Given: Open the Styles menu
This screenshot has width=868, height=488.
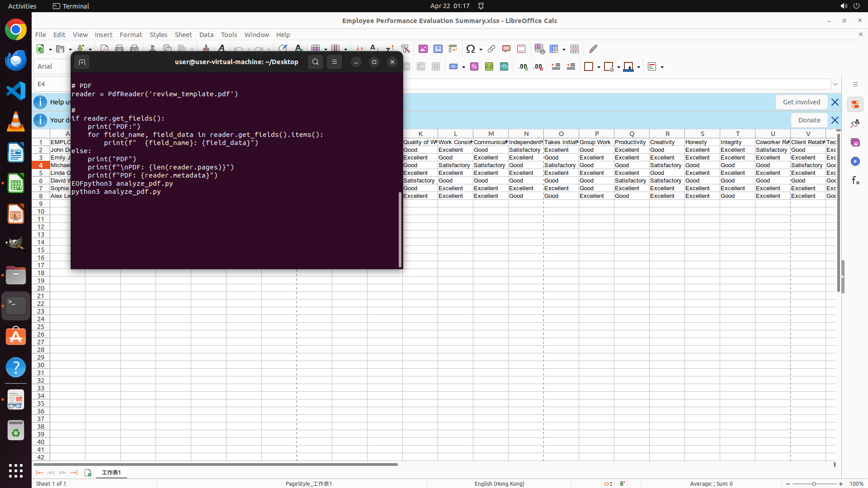Looking at the screenshot, I should pos(158,35).
